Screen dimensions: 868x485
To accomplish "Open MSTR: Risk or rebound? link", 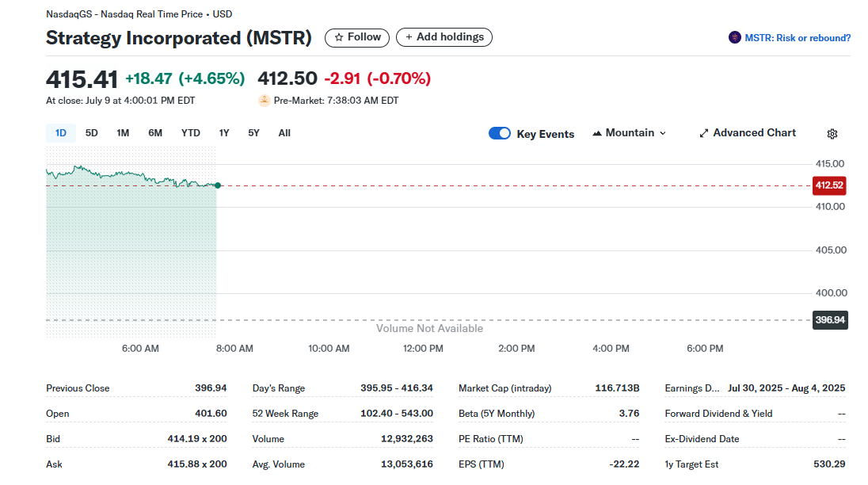I will pyautogui.click(x=798, y=38).
